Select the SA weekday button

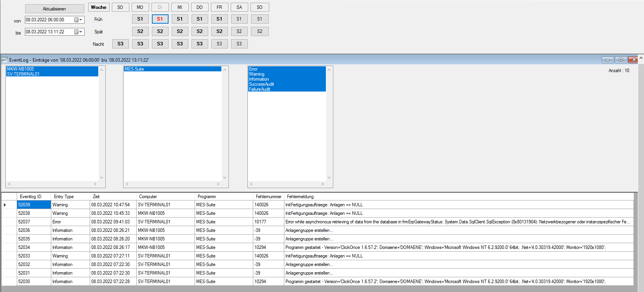(x=239, y=7)
